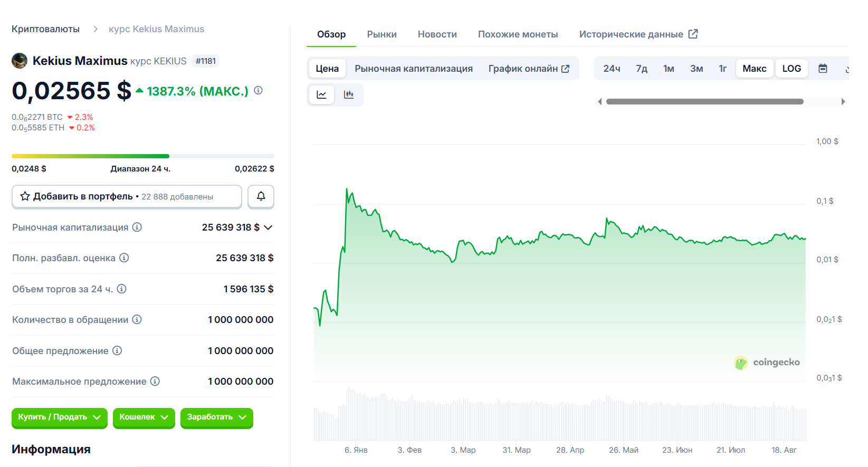Click the 0,02565 $ price value

click(71, 91)
